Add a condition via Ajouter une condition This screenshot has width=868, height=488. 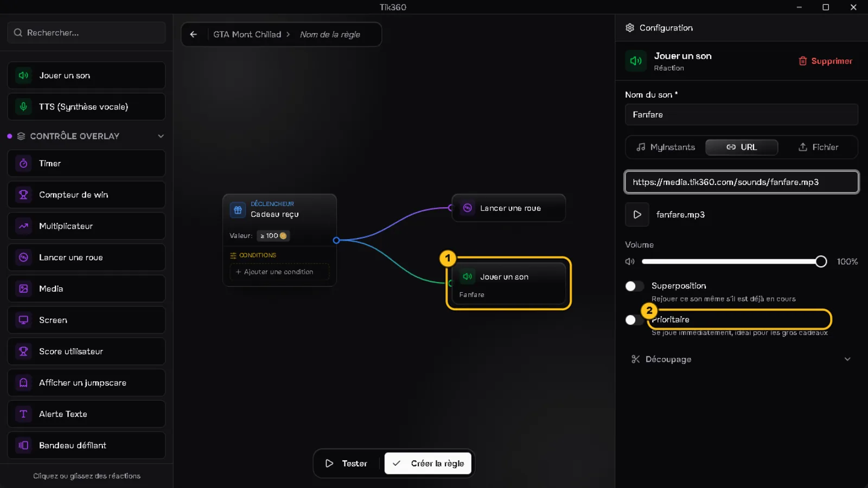click(x=279, y=272)
